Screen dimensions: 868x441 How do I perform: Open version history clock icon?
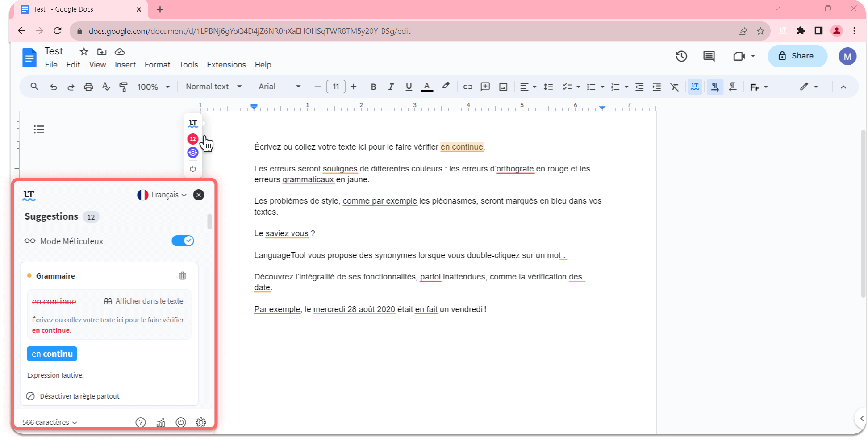coord(681,56)
